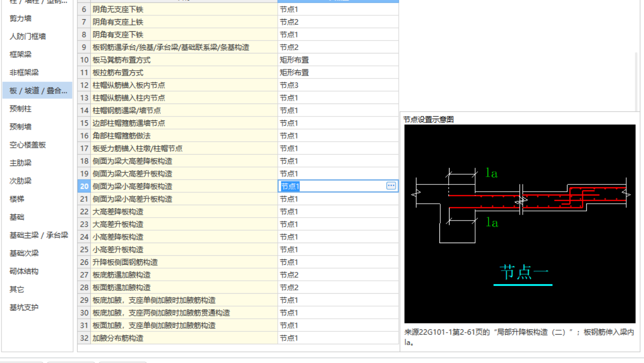
Task: Open the ellipsis button in row 20
Action: click(391, 186)
